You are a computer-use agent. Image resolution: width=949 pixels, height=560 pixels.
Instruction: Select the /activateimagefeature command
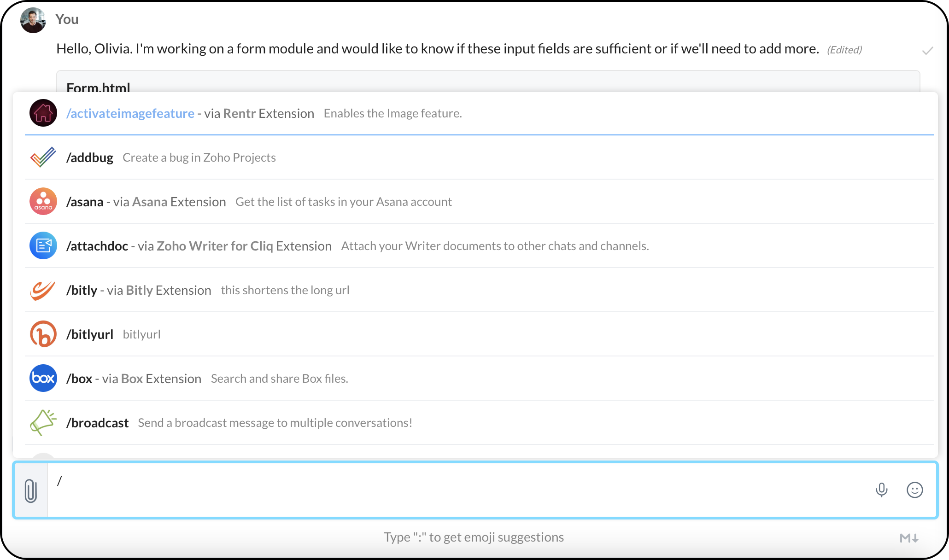click(x=130, y=113)
